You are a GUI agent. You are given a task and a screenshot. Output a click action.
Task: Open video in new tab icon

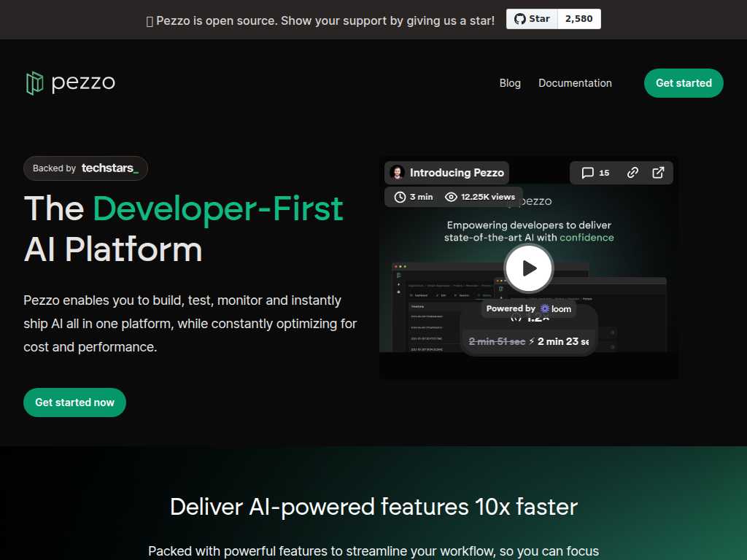click(x=658, y=173)
